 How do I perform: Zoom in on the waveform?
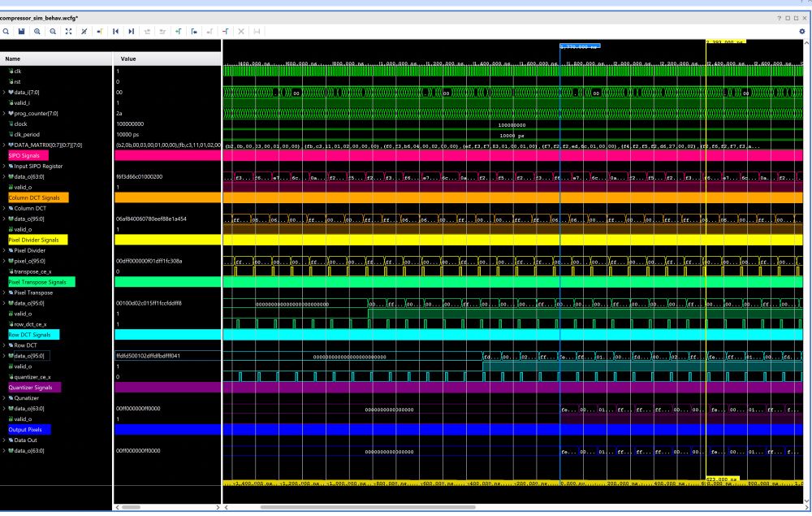(37, 32)
